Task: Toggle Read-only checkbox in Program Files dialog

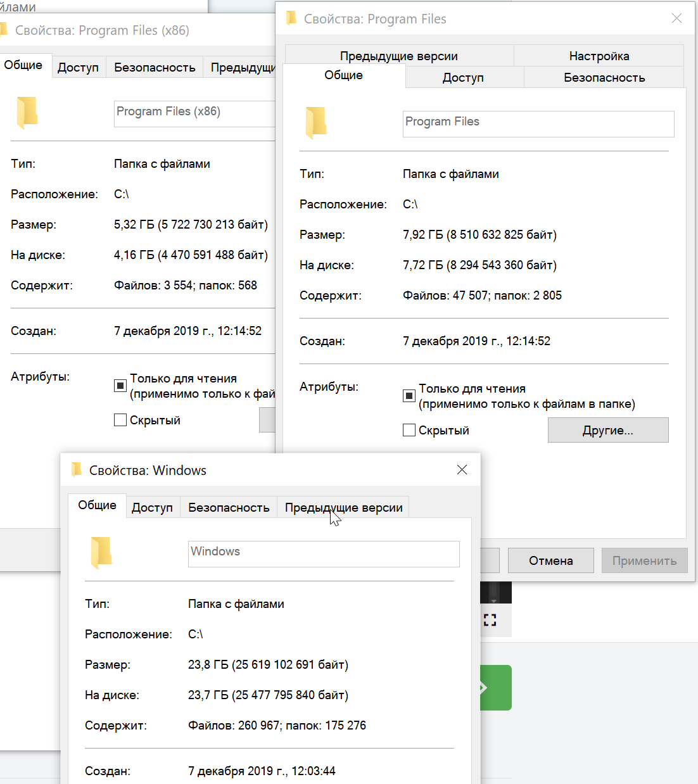Action: 409,396
